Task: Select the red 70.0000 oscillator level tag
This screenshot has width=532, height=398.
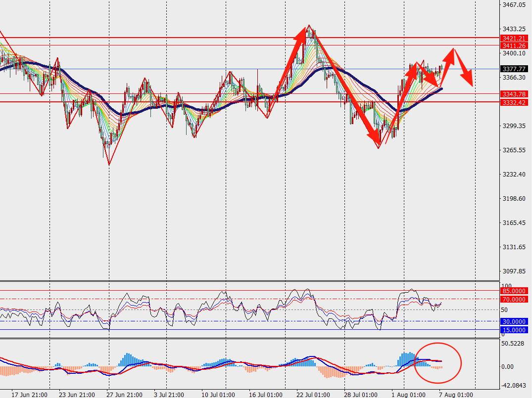Action: (514, 299)
